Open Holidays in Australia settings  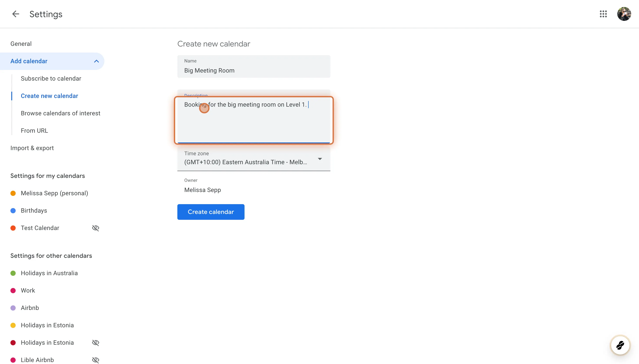coord(49,273)
